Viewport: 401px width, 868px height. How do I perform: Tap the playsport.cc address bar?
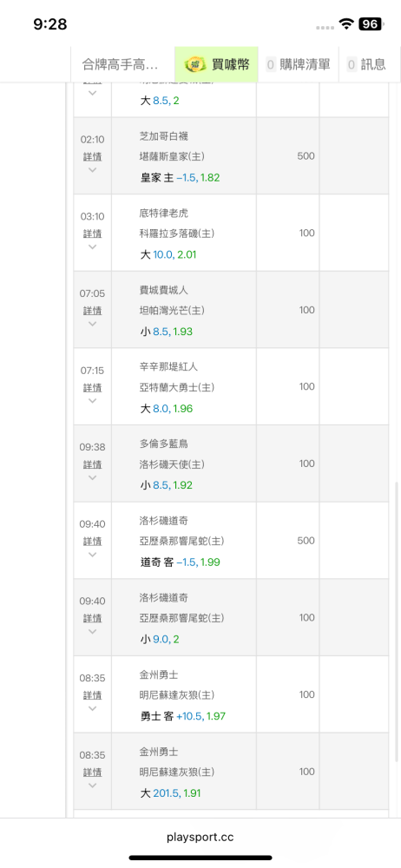[x=200, y=838]
